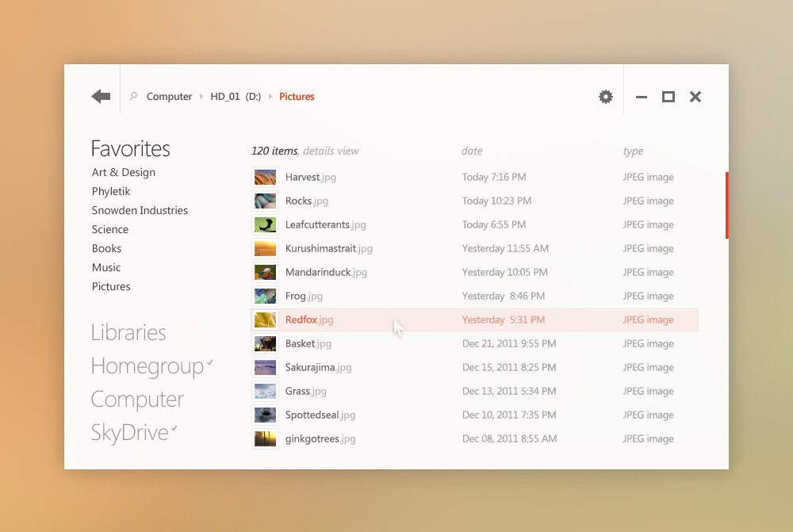Toggle the Homegroup chevron

coord(210,363)
